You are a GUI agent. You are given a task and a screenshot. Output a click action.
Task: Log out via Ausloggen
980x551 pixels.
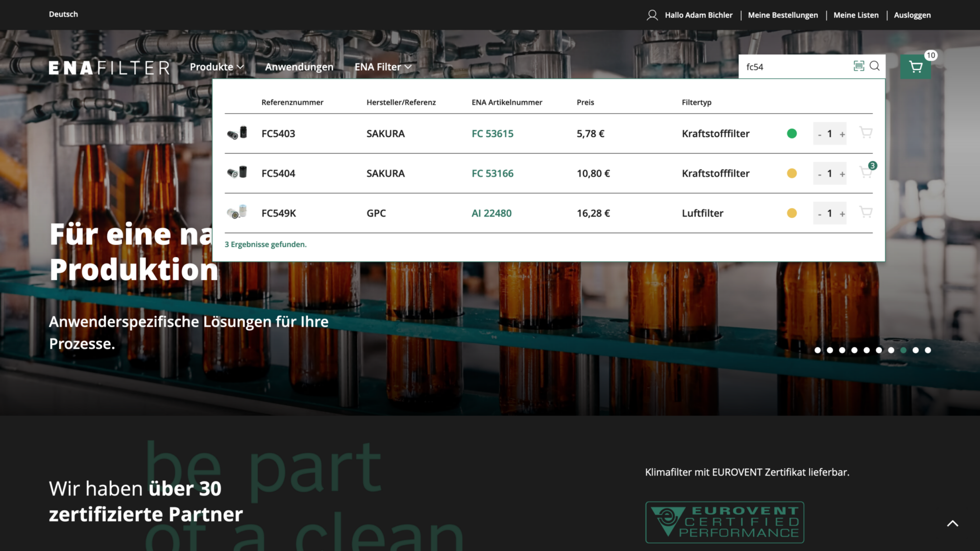pyautogui.click(x=912, y=15)
